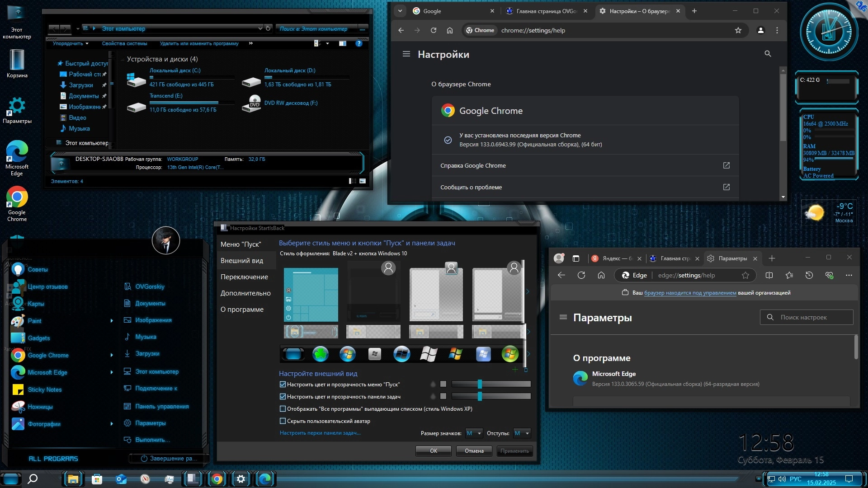This screenshot has width=868, height=488.
Task: Open the indents (Отступы) dropdown
Action: (522, 433)
